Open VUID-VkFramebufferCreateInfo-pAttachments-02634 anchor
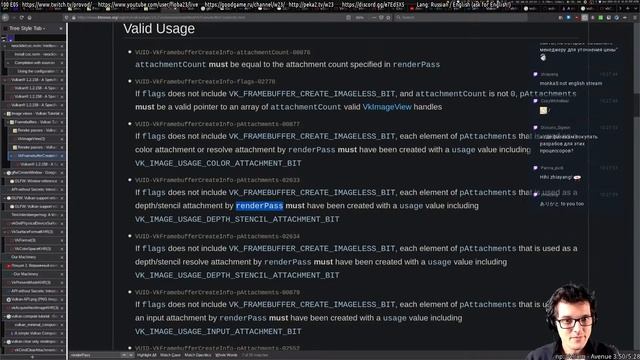The height and width of the screenshot is (360, 640). [217, 236]
